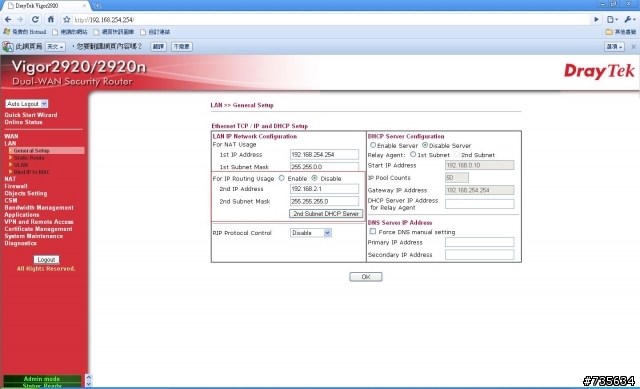Click the Primary IP Address field
Viewport: 640px width, 389px height.
coord(480,242)
